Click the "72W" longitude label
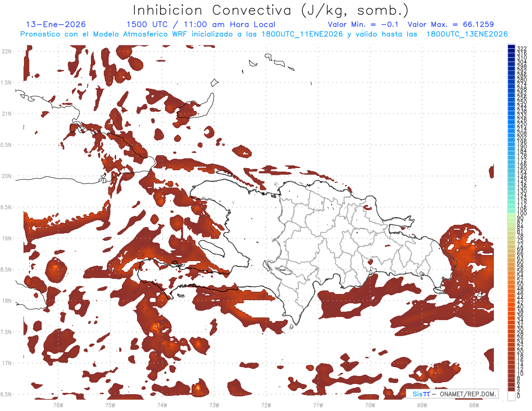The height and width of the screenshot is (411, 532). 266,405
